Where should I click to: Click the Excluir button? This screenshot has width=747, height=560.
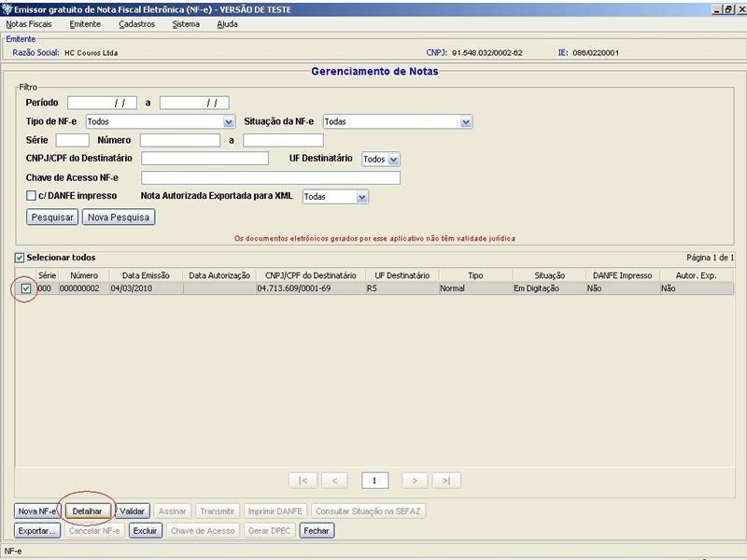pos(146,530)
